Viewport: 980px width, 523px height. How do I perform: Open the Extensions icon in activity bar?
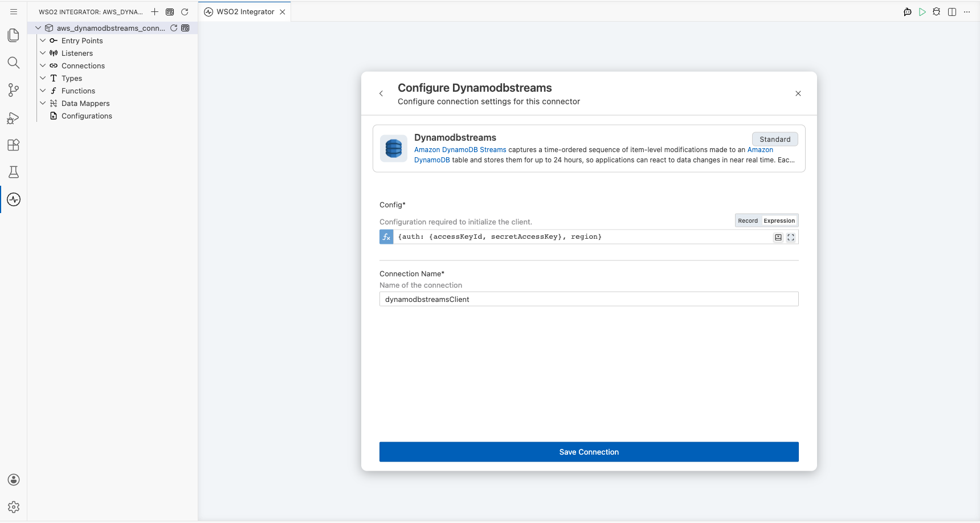(14, 145)
